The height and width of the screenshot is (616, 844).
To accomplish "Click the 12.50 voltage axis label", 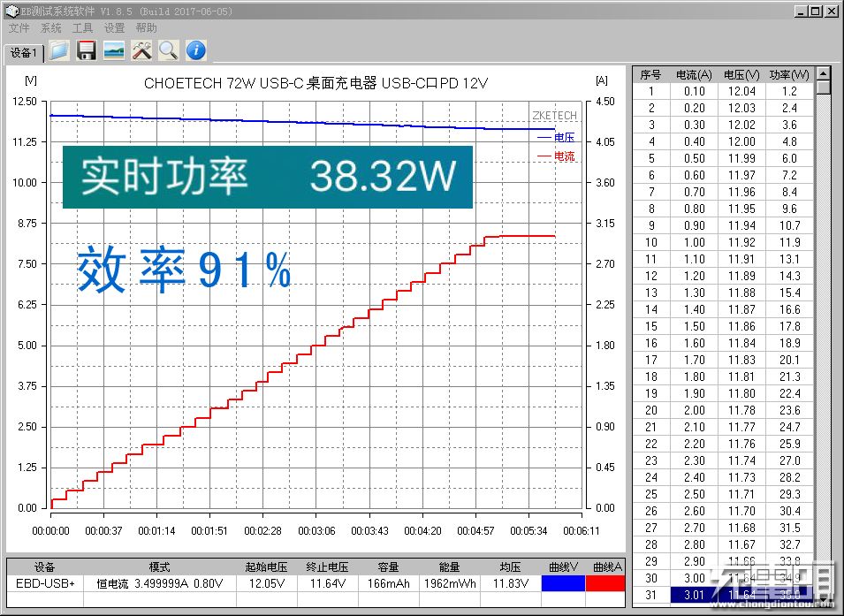I will [25, 102].
